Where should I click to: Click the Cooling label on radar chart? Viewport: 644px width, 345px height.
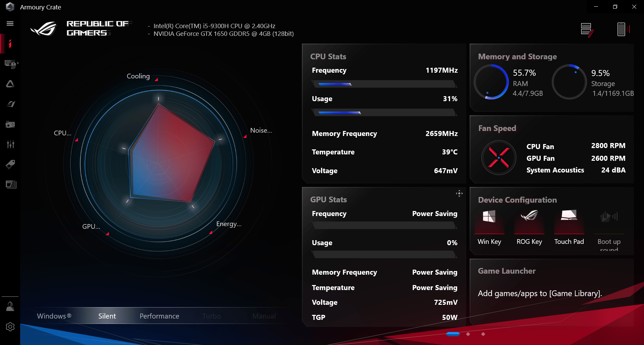[138, 76]
